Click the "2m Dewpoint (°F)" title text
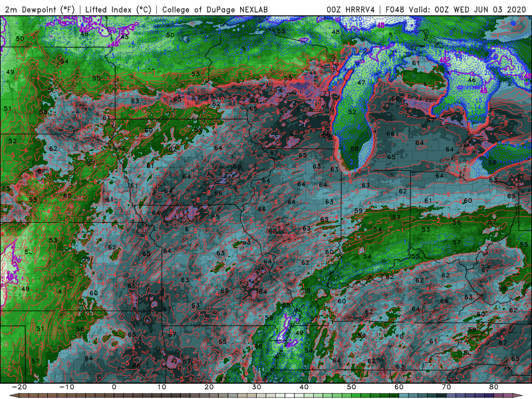The width and height of the screenshot is (532, 399). pos(40,9)
